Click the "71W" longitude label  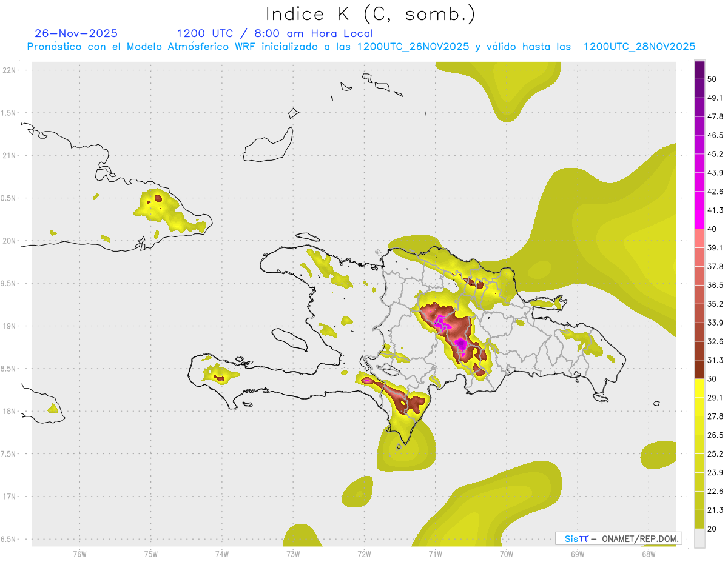click(435, 554)
